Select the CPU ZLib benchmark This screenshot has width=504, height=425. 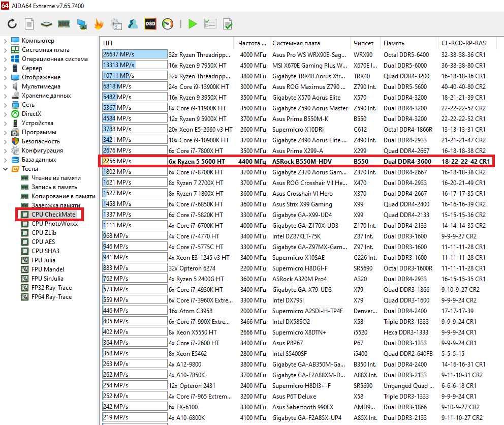[44, 233]
